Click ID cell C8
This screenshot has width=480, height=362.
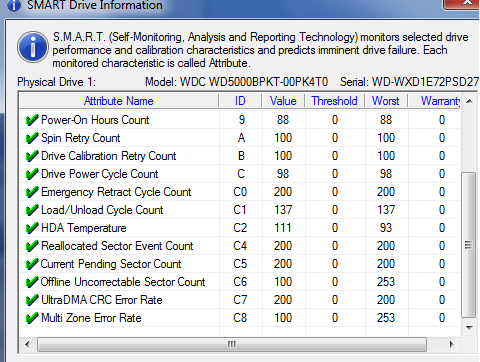pos(240,318)
